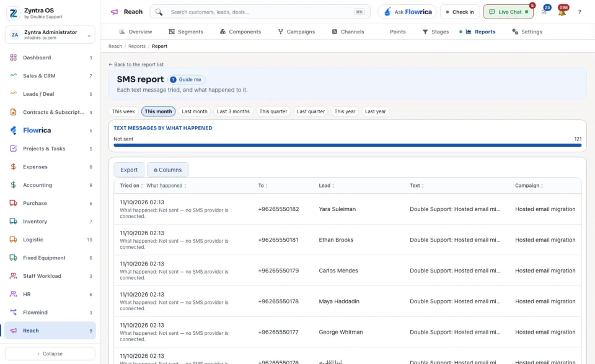Sort by the Tried on column
The width and height of the screenshot is (595, 364).
coord(131,186)
